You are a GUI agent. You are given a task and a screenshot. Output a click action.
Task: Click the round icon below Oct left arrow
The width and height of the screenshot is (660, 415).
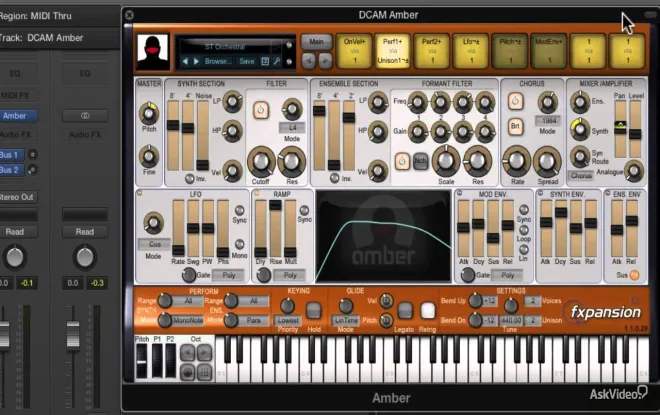pos(188,372)
